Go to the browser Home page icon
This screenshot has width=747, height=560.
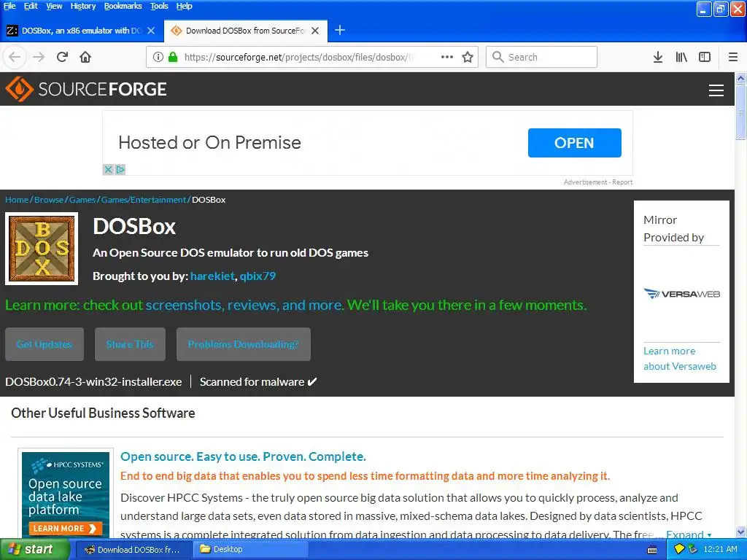pos(85,57)
